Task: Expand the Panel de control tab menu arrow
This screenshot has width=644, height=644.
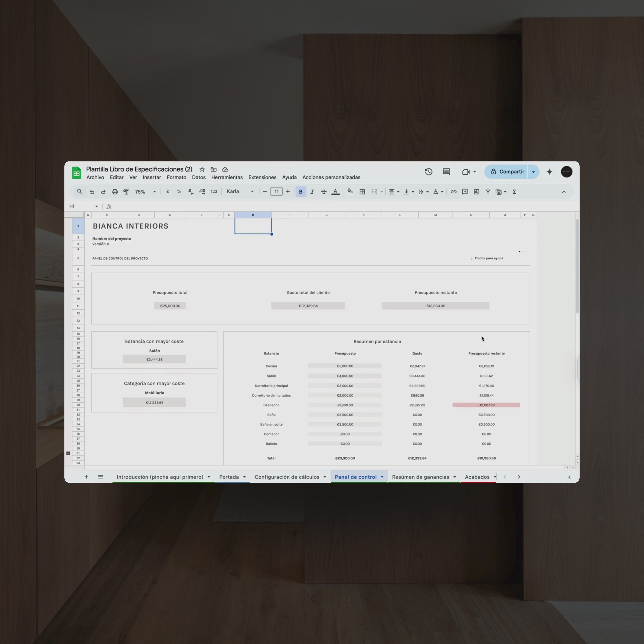Action: 382,477
